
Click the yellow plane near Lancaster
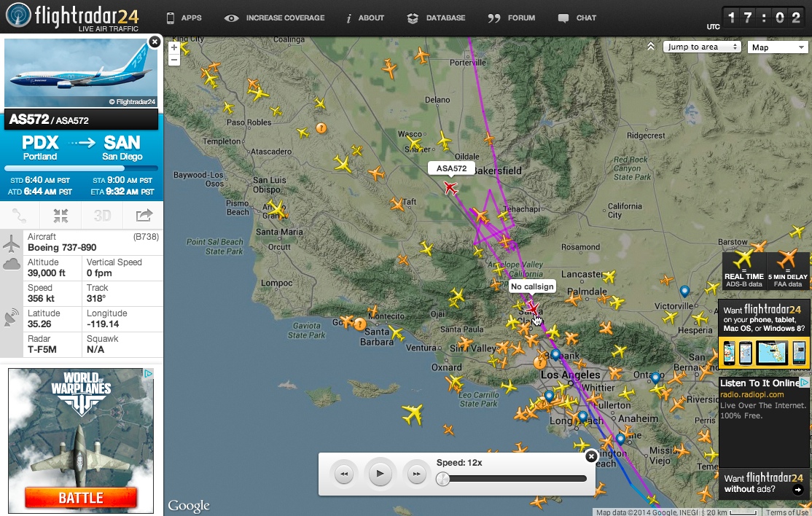click(x=609, y=277)
